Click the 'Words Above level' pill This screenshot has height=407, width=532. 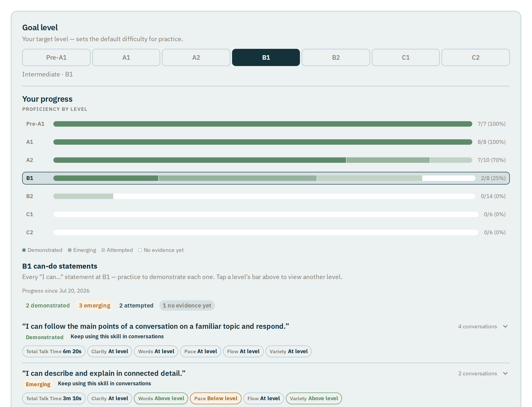[161, 398]
